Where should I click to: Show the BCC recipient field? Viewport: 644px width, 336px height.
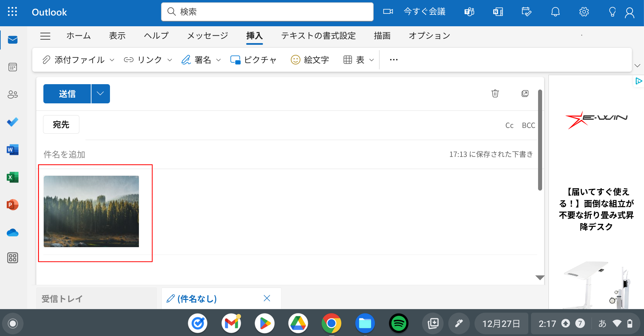click(x=528, y=125)
